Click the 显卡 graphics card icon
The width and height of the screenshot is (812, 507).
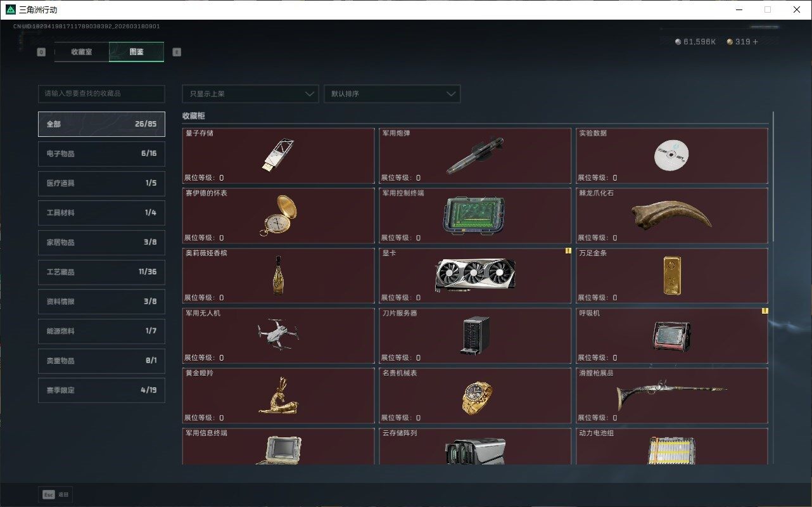[475, 276]
